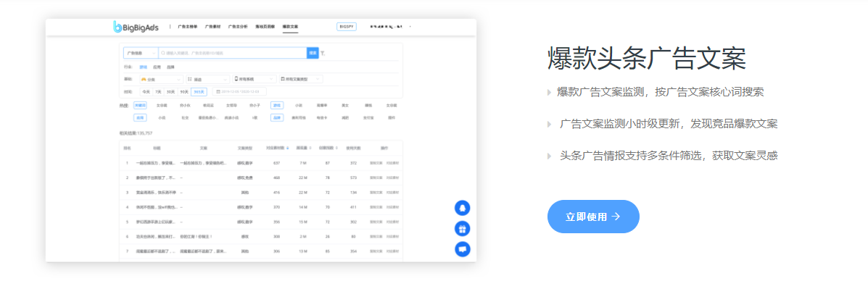
Task: Open the 所有系统 dropdown
Action: (254, 79)
